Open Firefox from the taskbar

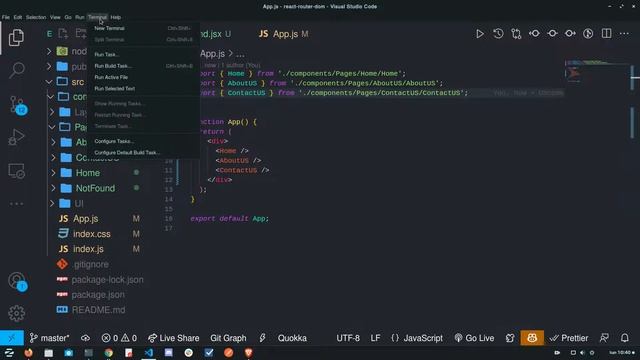[28, 353]
